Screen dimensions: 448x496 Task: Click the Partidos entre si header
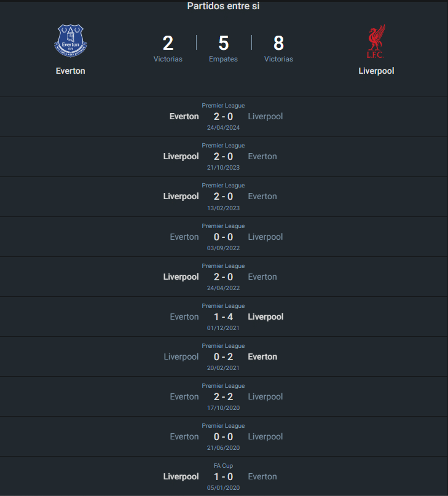[222, 6]
